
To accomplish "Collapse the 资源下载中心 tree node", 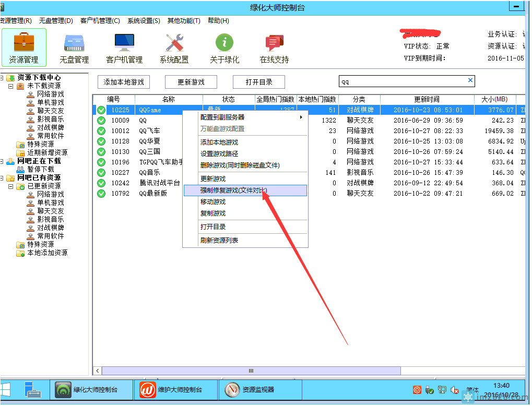I will click(2, 78).
